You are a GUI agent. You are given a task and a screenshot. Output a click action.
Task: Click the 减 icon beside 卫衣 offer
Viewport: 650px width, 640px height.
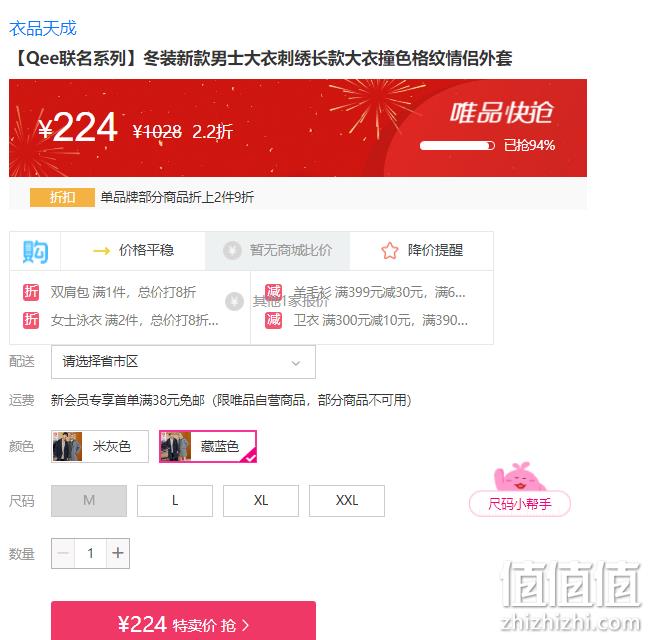pyautogui.click(x=273, y=320)
